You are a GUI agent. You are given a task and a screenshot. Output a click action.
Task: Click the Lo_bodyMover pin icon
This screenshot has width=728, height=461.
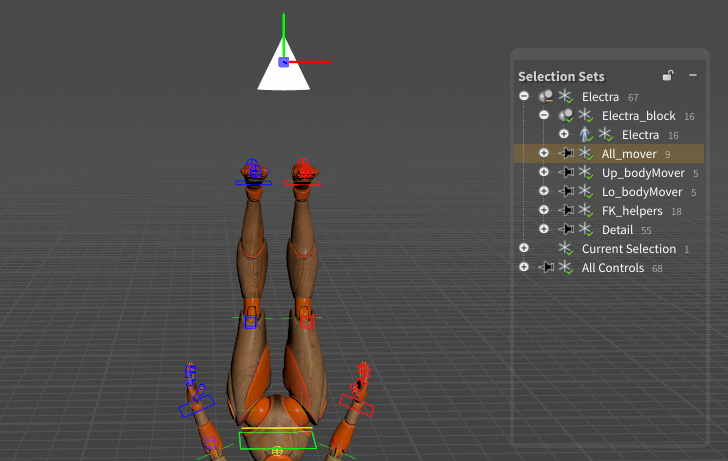(566, 191)
